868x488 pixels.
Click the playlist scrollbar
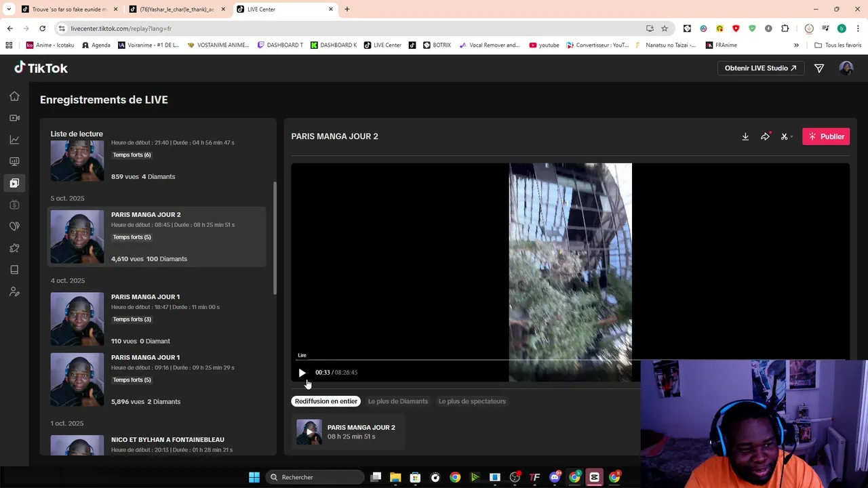click(x=275, y=238)
